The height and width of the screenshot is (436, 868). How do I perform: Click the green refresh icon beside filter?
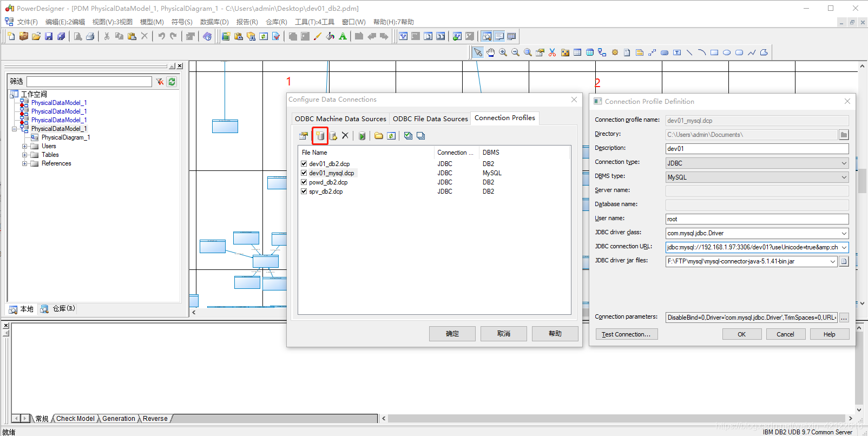tap(172, 82)
